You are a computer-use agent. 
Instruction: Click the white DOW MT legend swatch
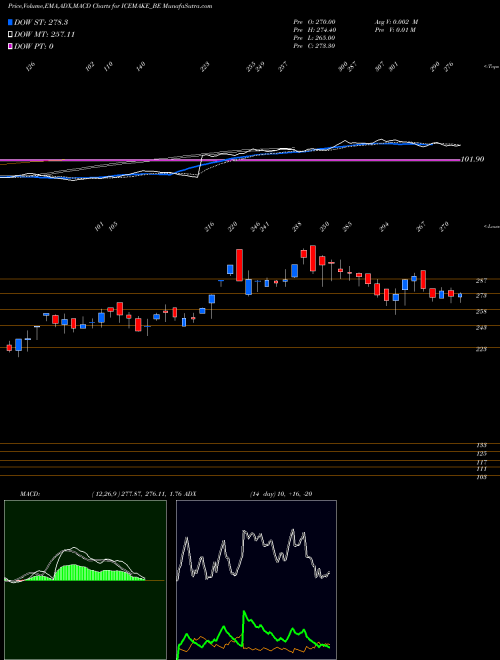pyautogui.click(x=10, y=34)
